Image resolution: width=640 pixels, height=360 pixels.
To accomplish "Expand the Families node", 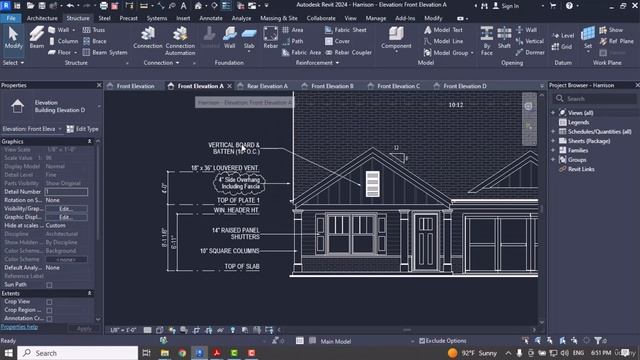I will point(553,150).
